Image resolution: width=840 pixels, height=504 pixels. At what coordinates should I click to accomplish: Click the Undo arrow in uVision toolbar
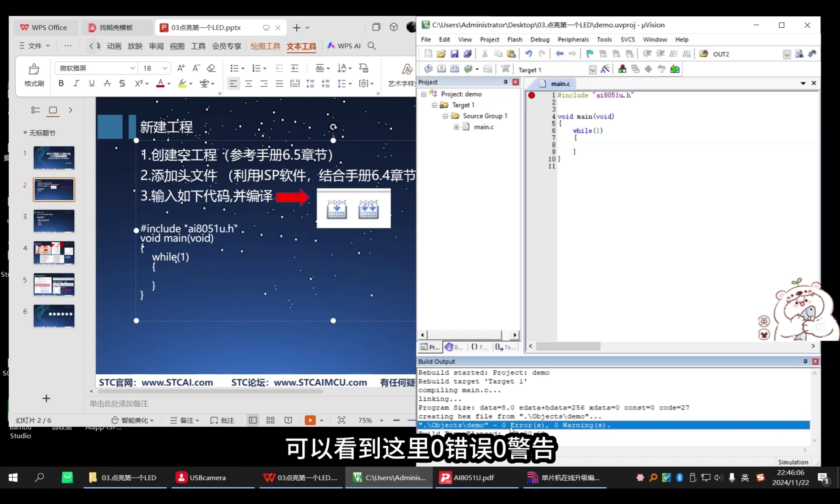[528, 54]
